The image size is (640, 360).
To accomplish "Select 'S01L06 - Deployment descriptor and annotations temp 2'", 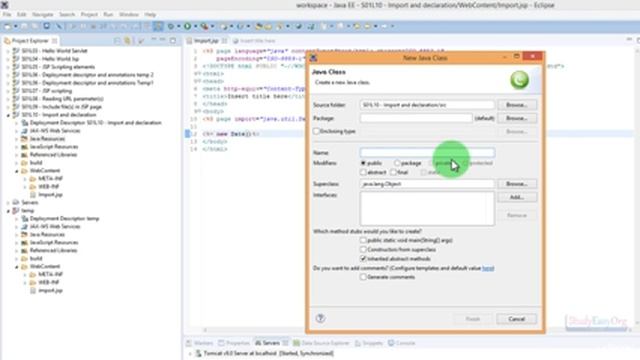I will [x=87, y=75].
